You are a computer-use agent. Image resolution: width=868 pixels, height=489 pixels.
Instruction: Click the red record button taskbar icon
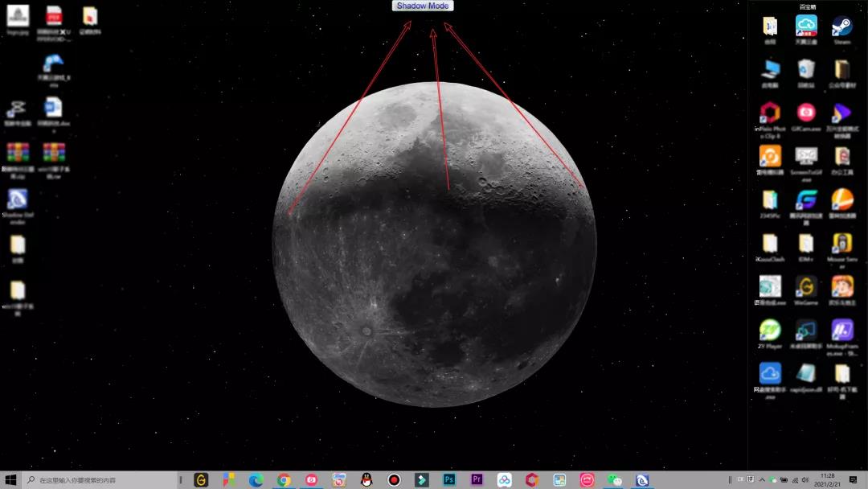coord(394,479)
